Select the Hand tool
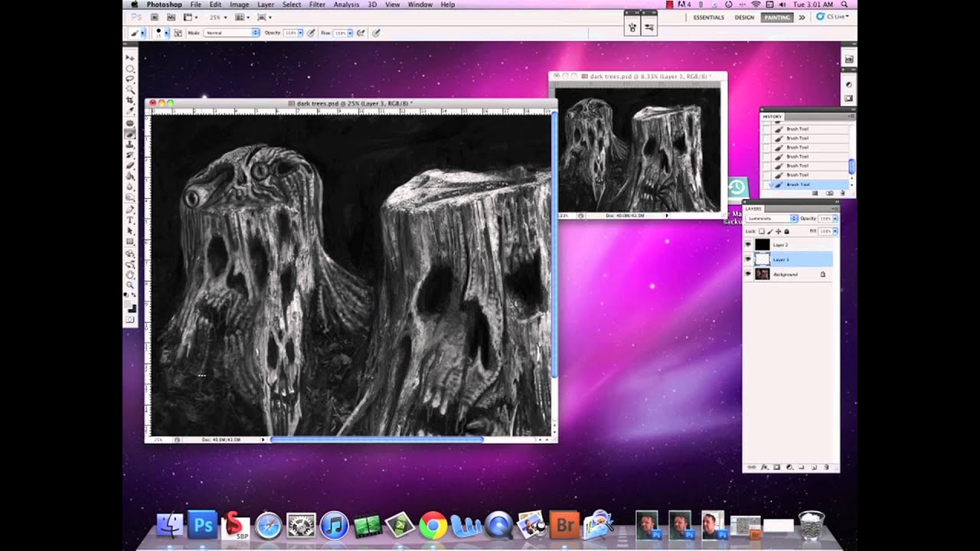The image size is (980, 551). tap(130, 274)
